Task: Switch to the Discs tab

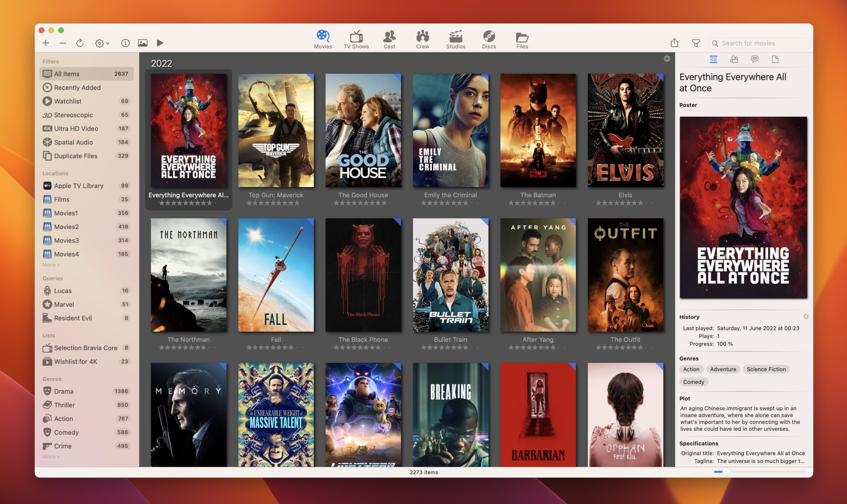Action: 489,40
